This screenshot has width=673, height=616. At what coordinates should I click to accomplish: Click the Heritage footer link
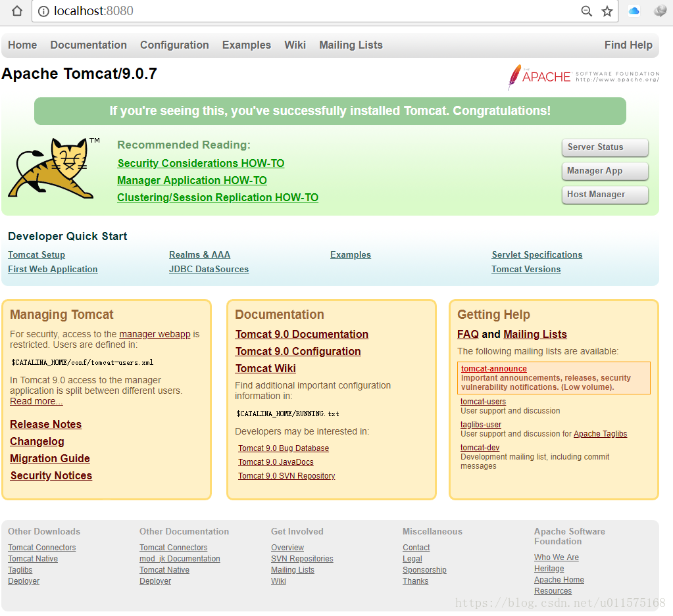click(549, 569)
